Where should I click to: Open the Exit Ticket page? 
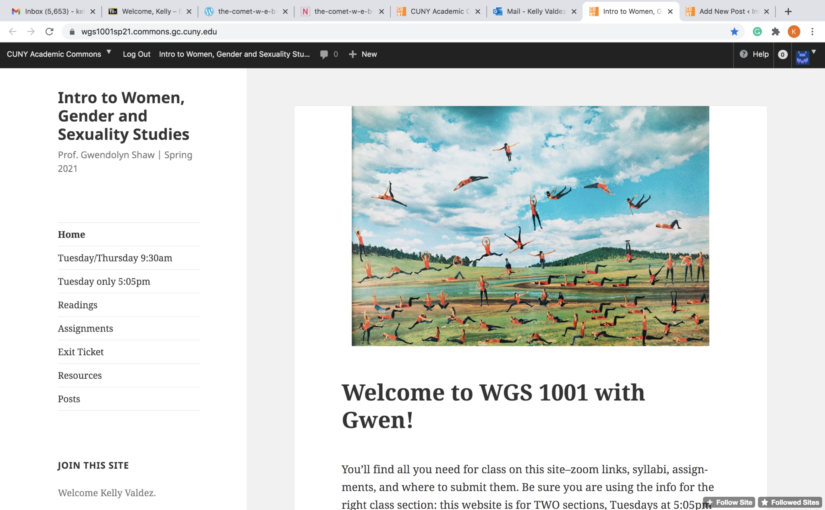click(x=81, y=352)
